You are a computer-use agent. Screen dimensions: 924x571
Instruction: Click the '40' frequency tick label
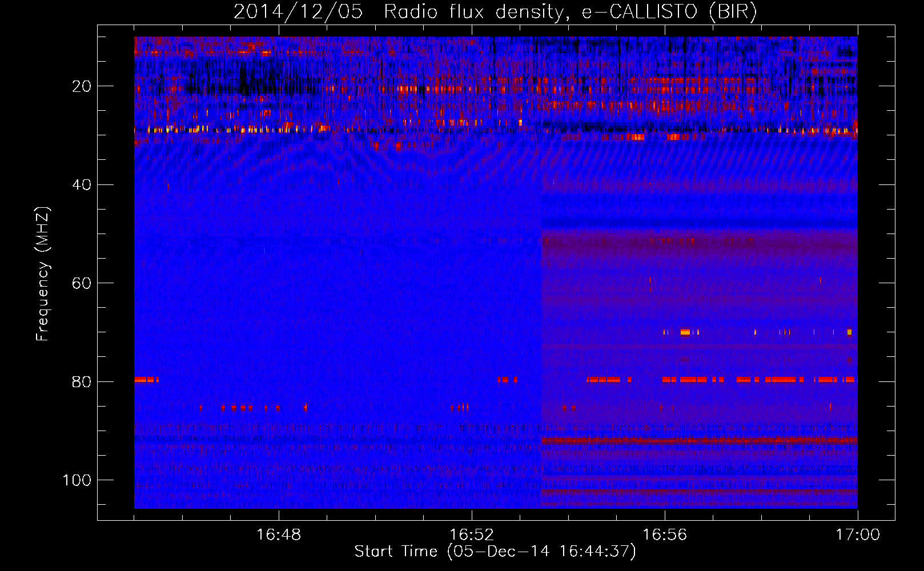tap(82, 185)
